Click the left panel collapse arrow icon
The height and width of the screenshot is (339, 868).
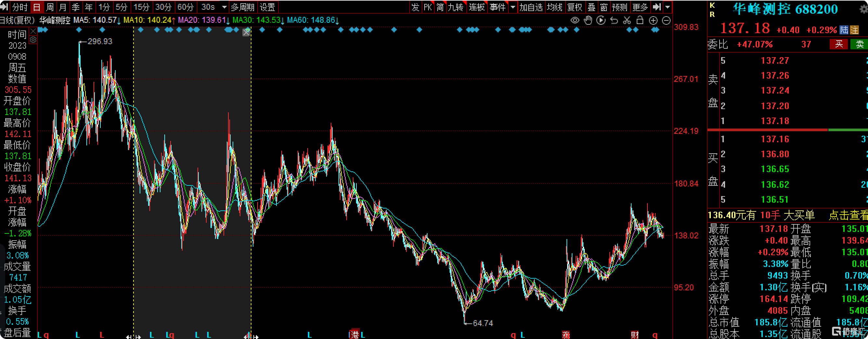(4, 7)
